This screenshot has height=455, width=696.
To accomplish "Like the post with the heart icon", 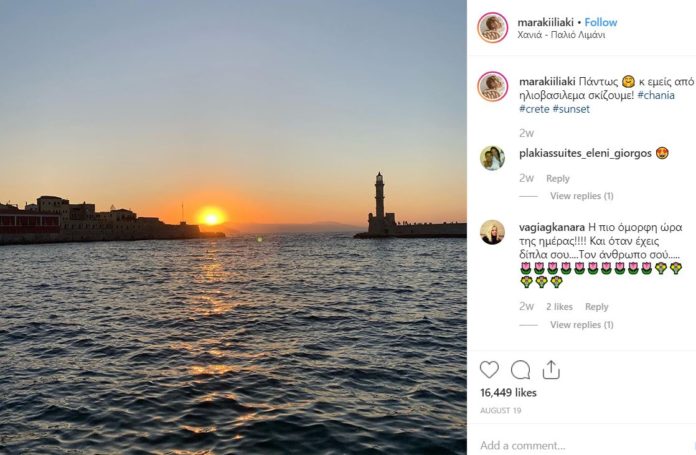I will tap(489, 370).
